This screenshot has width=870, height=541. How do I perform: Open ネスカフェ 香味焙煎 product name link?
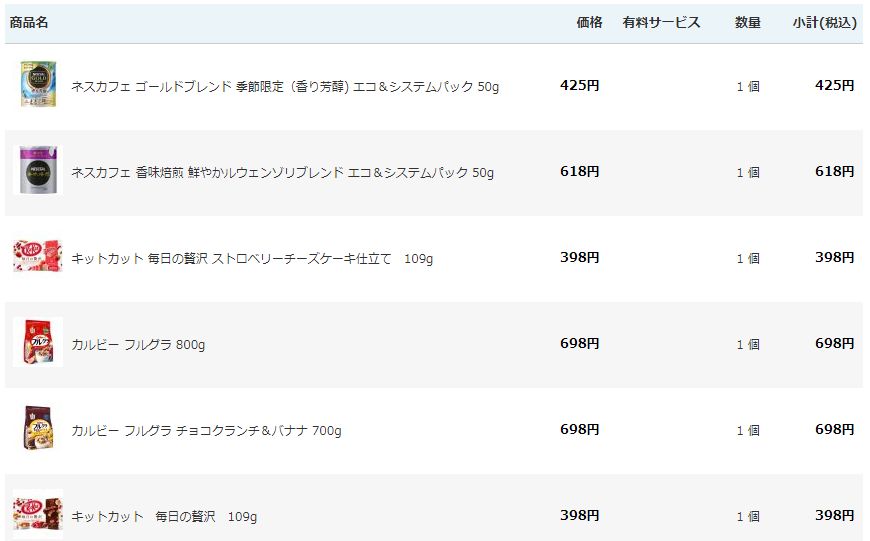click(x=282, y=173)
